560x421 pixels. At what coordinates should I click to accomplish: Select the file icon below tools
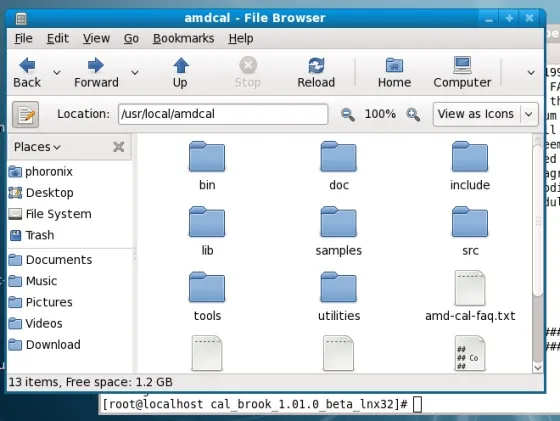click(207, 353)
